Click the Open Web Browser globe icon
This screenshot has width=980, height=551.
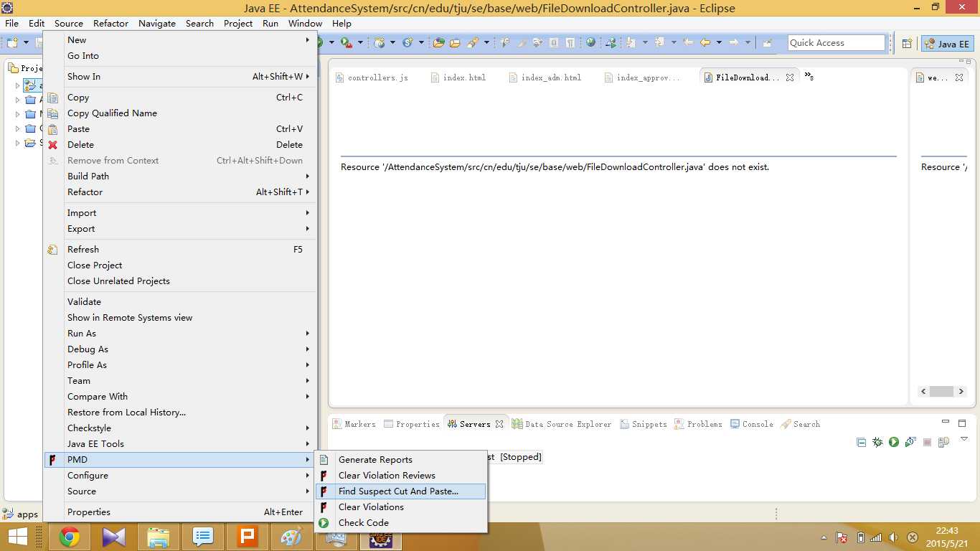point(590,42)
